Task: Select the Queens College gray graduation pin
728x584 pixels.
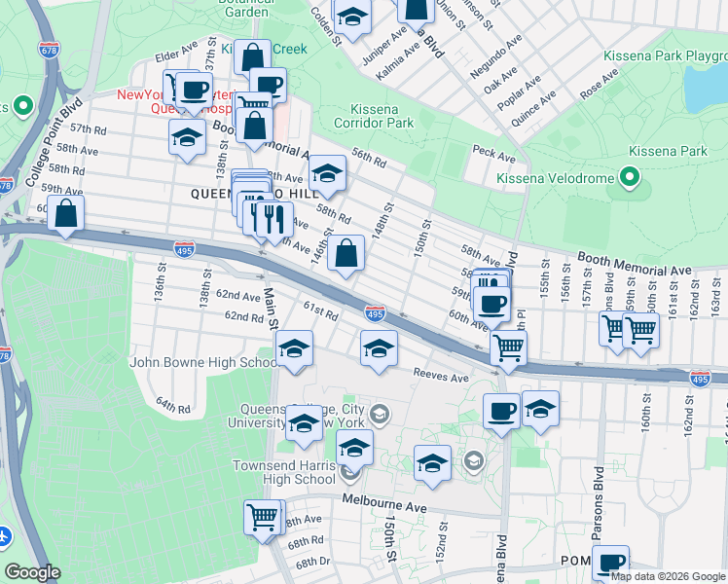Action: coord(381,414)
